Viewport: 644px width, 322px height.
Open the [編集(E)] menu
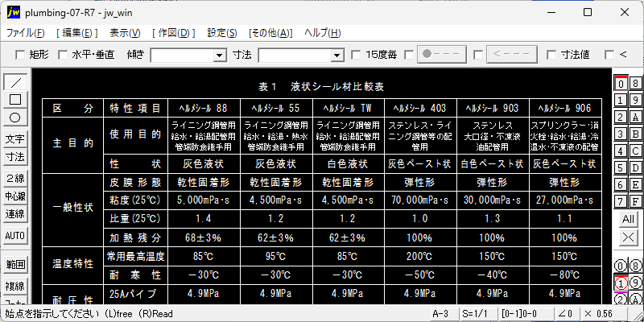pos(77,33)
